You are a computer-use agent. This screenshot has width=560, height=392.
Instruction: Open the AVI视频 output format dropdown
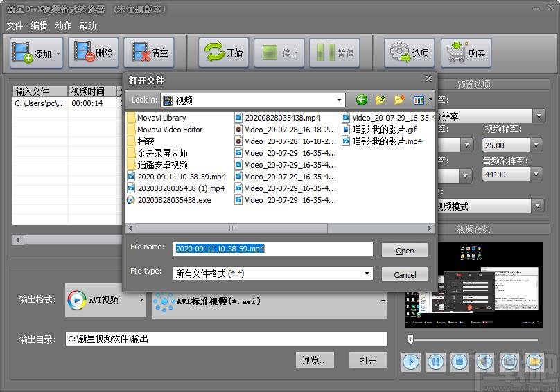tap(142, 299)
